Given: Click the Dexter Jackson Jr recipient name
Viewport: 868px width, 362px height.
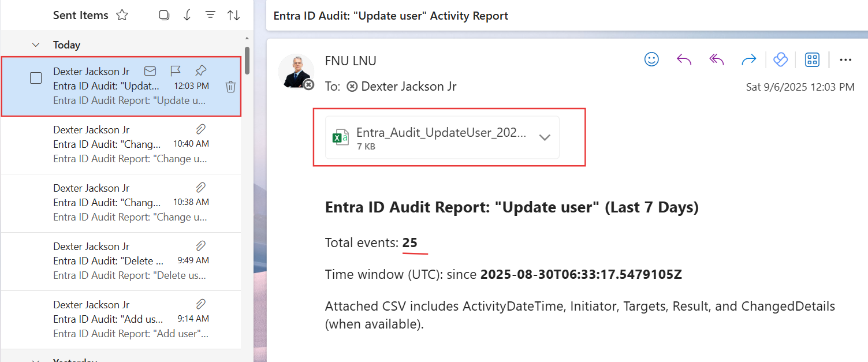Looking at the screenshot, I should point(408,87).
